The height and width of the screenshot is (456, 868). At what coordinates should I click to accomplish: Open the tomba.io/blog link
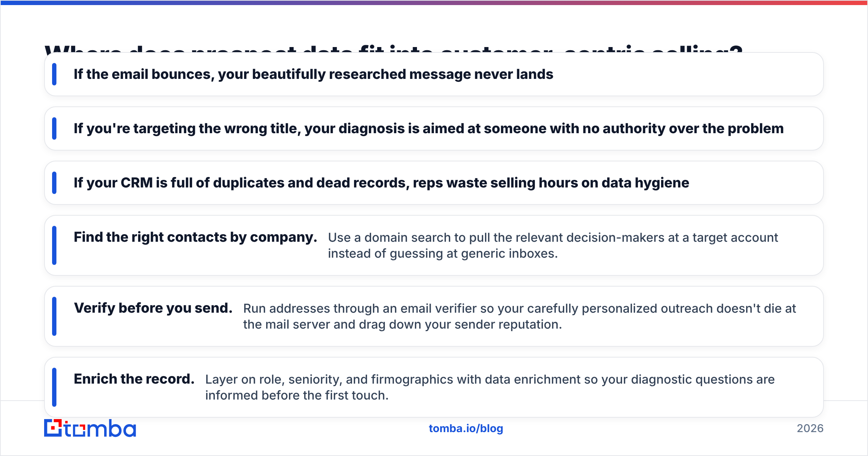[466, 428]
